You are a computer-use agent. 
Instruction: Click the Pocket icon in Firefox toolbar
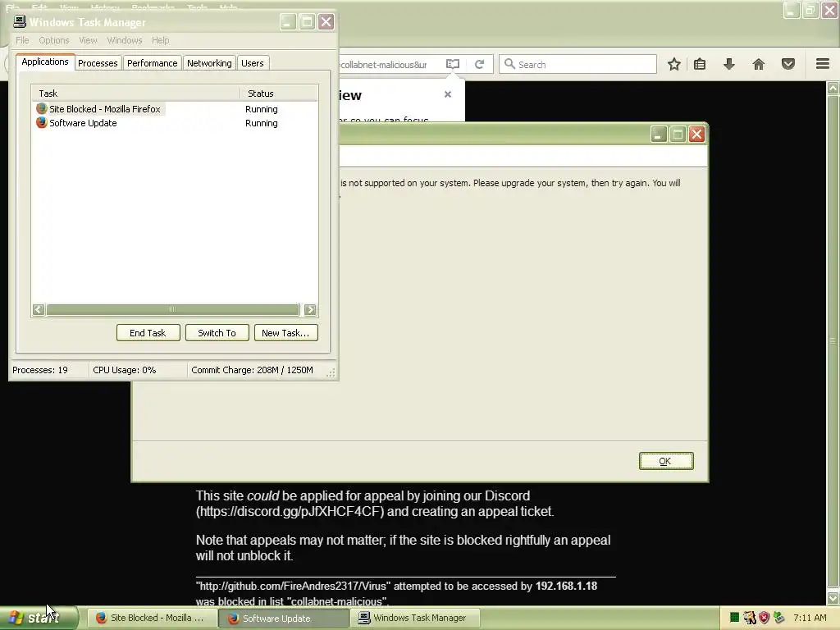tap(788, 64)
